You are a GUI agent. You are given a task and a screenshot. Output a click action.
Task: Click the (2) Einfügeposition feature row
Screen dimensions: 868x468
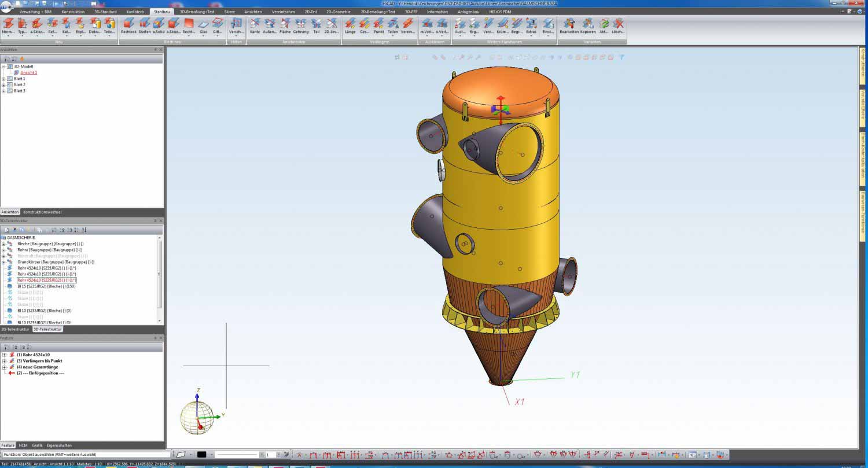[40, 373]
